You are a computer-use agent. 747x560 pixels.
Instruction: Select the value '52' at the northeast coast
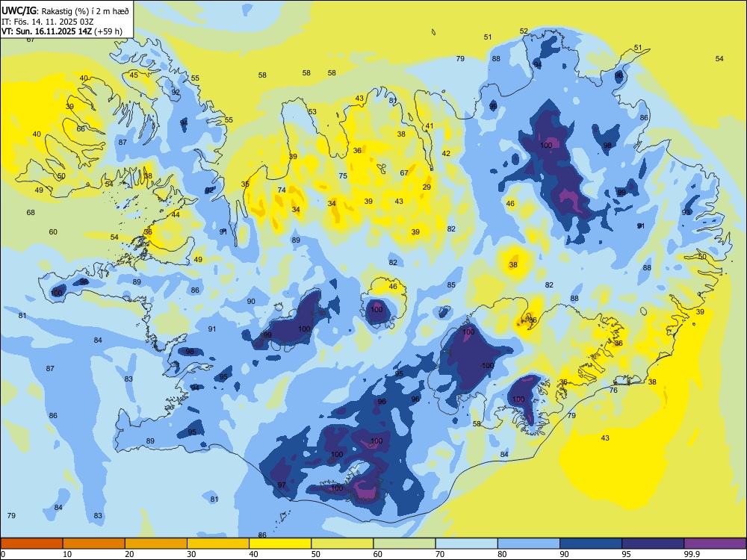[x=524, y=31]
